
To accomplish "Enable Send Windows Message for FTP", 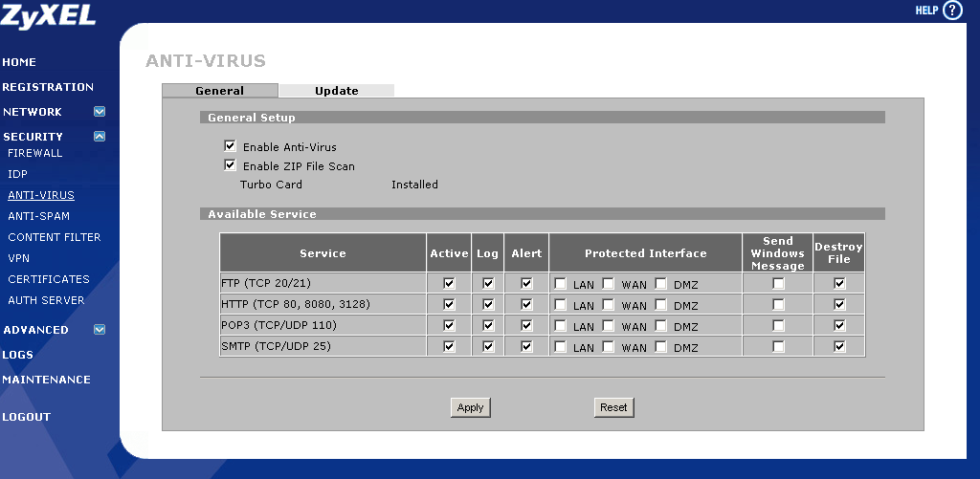I will point(778,284).
